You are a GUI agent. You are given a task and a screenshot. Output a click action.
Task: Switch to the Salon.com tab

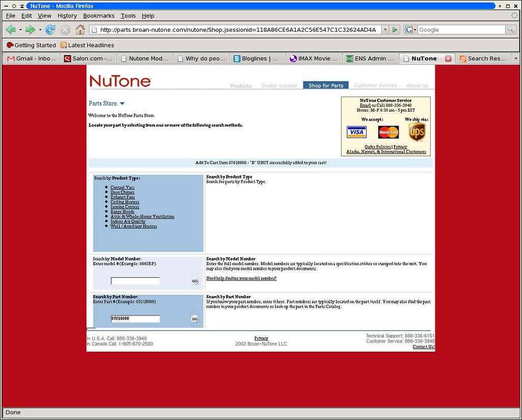click(88, 59)
